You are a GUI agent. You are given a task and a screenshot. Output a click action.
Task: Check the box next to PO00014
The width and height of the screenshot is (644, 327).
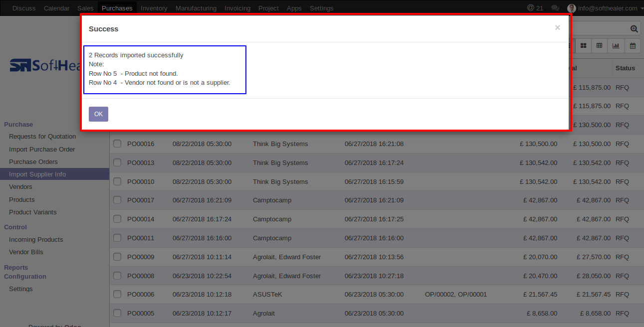tap(117, 219)
